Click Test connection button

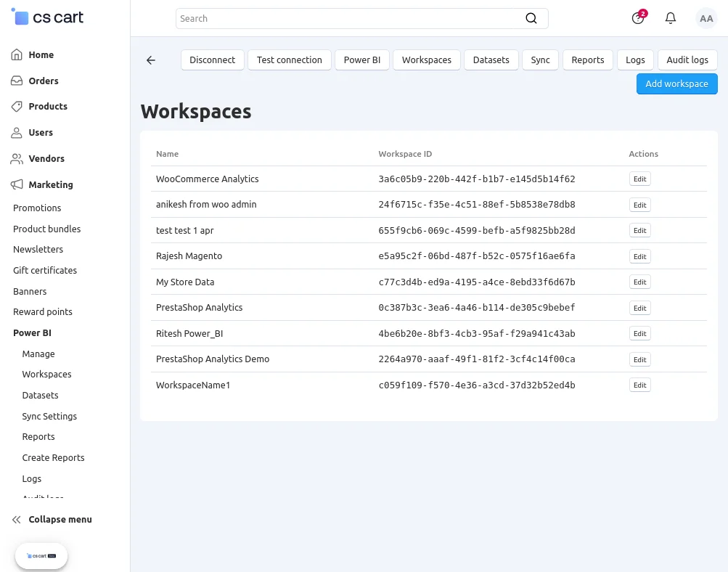click(x=290, y=60)
